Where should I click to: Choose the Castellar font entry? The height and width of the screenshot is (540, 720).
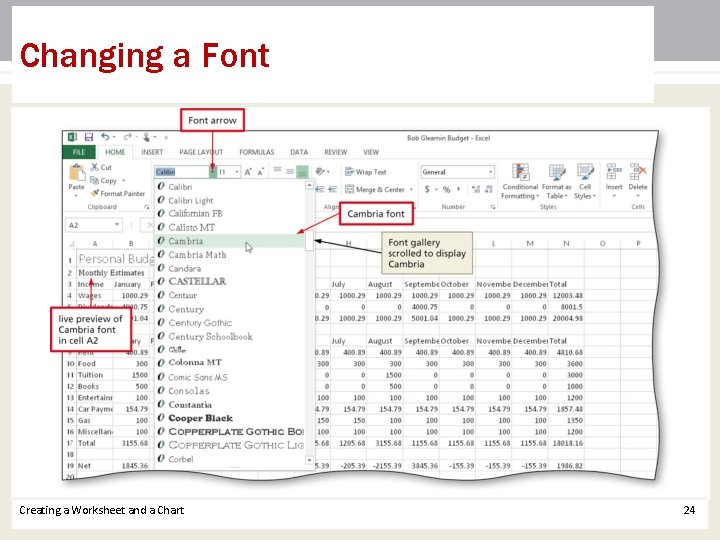[230, 281]
